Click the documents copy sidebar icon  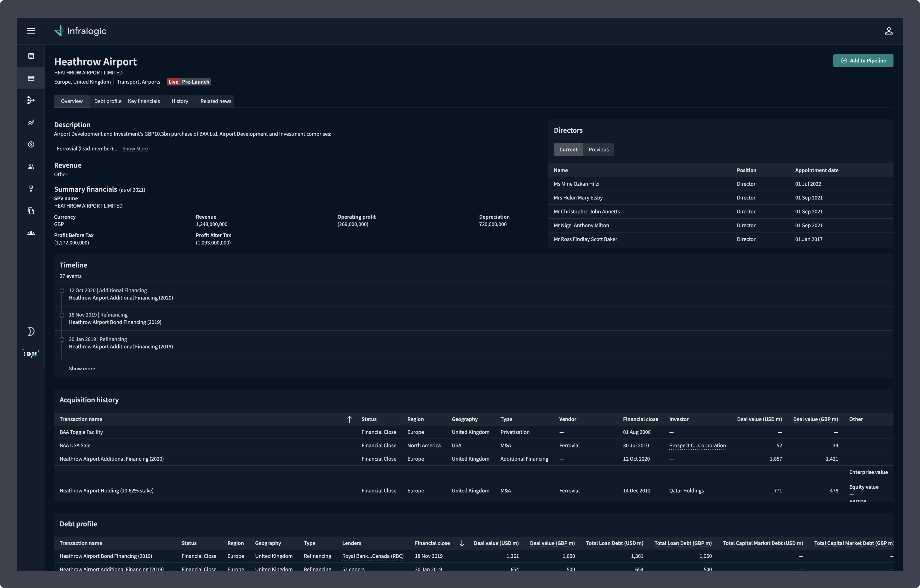tap(31, 211)
